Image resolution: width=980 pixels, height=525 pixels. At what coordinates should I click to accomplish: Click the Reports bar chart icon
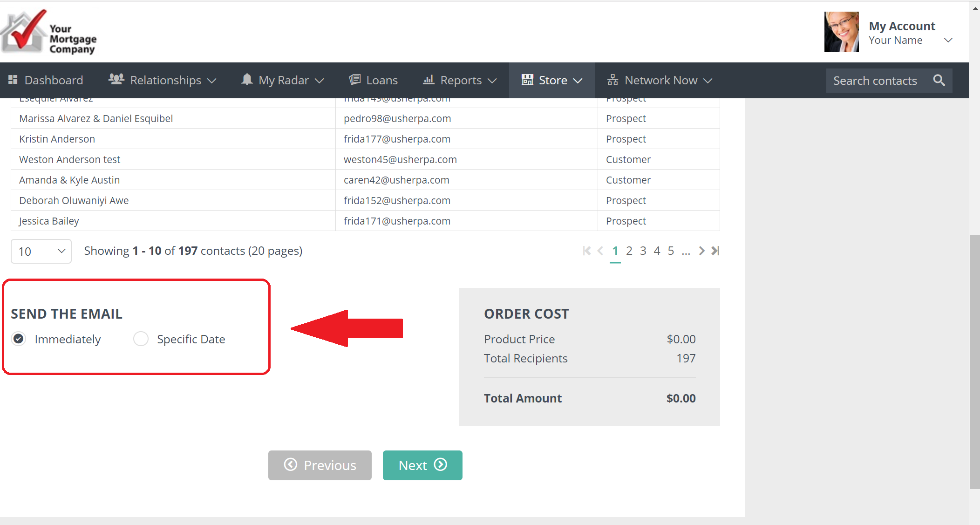tap(429, 80)
